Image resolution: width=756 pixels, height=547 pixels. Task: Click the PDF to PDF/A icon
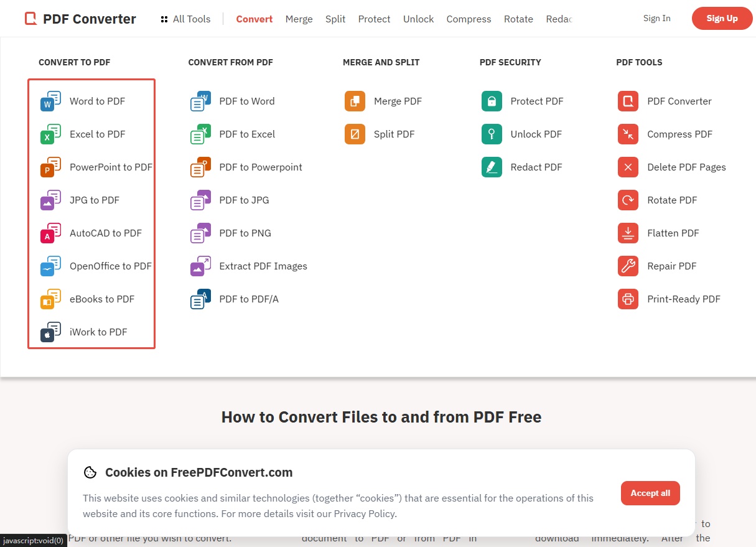(200, 299)
